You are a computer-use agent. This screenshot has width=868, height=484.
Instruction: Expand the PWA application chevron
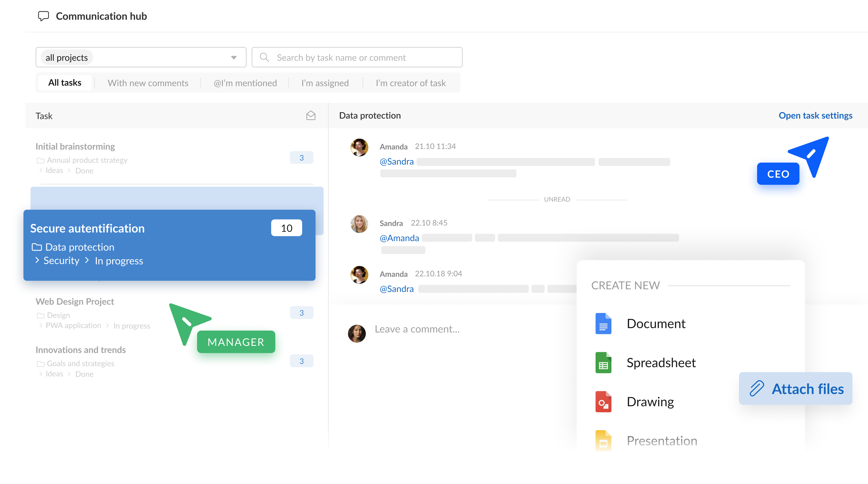coord(41,325)
